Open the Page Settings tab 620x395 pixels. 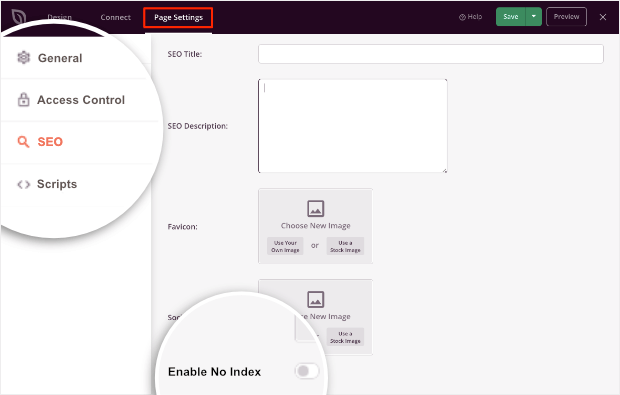(178, 17)
